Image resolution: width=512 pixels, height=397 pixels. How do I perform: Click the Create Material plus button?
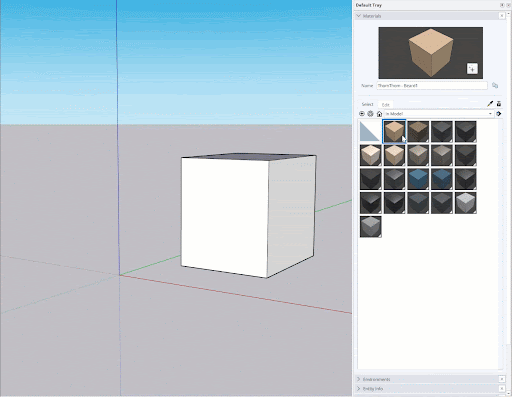[x=472, y=69]
